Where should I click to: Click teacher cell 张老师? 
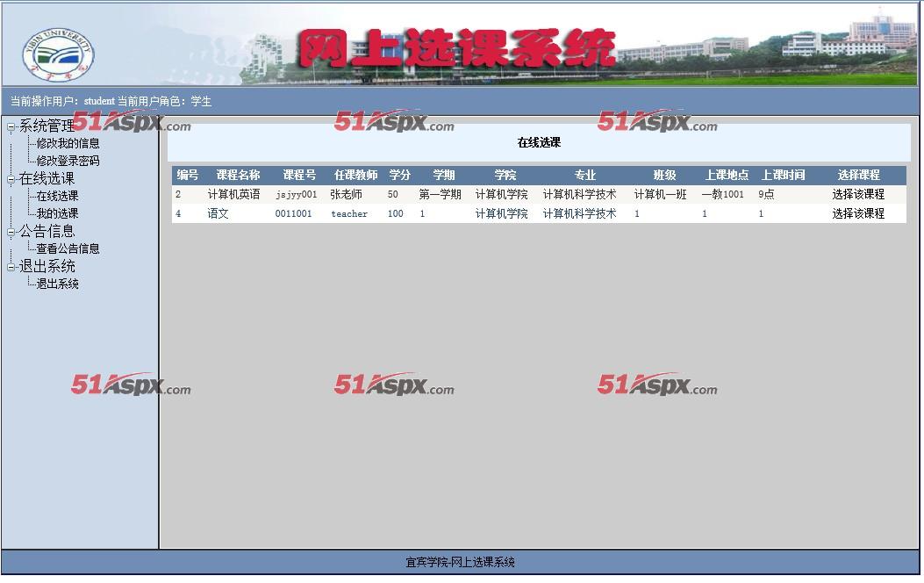click(346, 194)
